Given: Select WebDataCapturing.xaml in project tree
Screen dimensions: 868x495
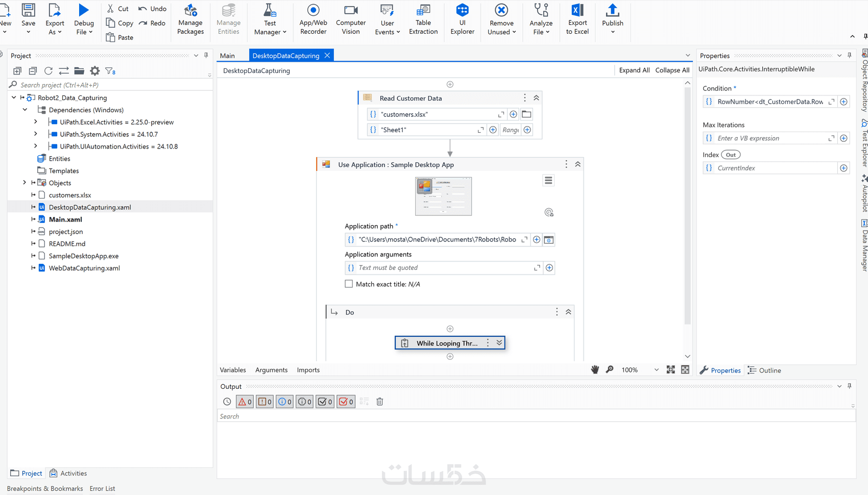Looking at the screenshot, I should click(84, 268).
